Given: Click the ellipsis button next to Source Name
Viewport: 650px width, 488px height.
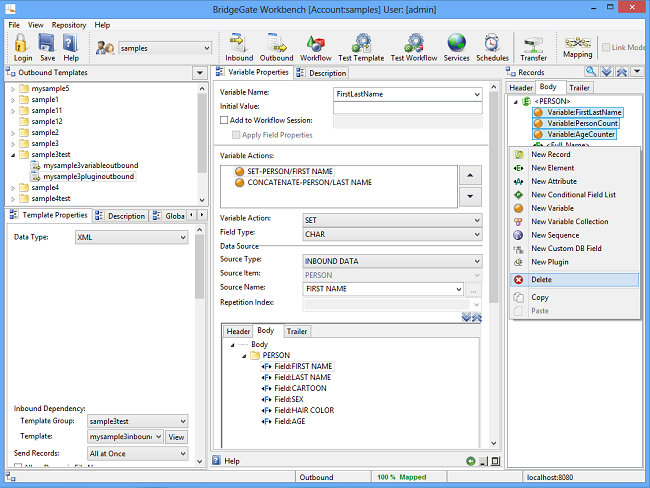Looking at the screenshot, I should pyautogui.click(x=473, y=289).
